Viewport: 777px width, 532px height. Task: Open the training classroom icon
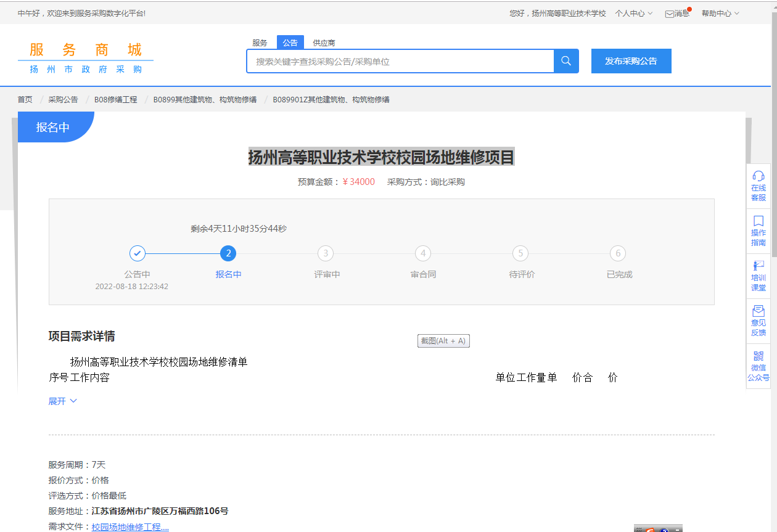click(758, 266)
